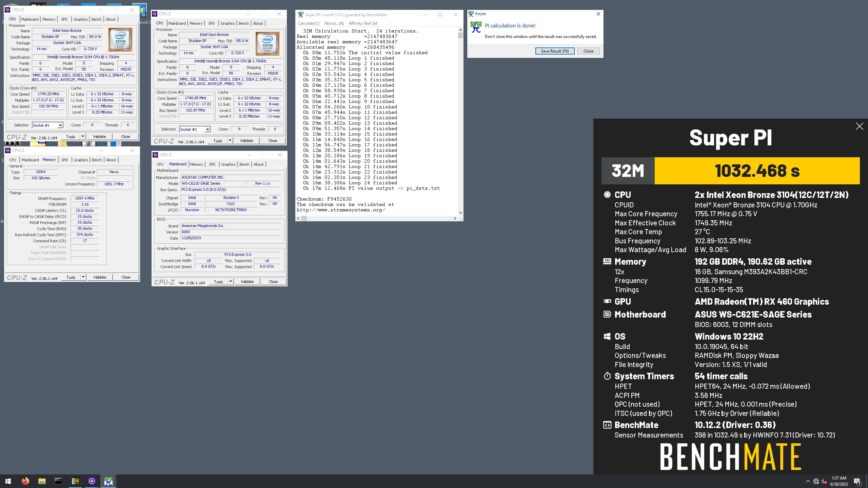Open the network status tray icon
The height and width of the screenshot is (488, 868).
pyautogui.click(x=816, y=482)
